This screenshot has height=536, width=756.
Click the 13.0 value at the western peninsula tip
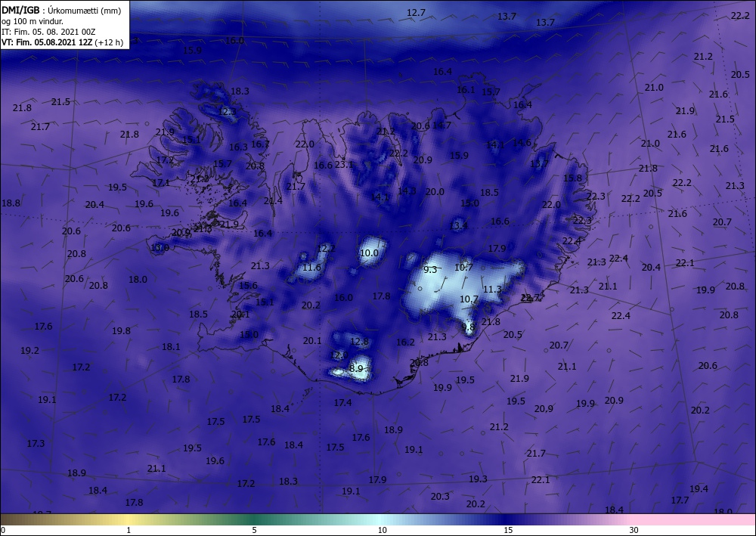(160, 248)
